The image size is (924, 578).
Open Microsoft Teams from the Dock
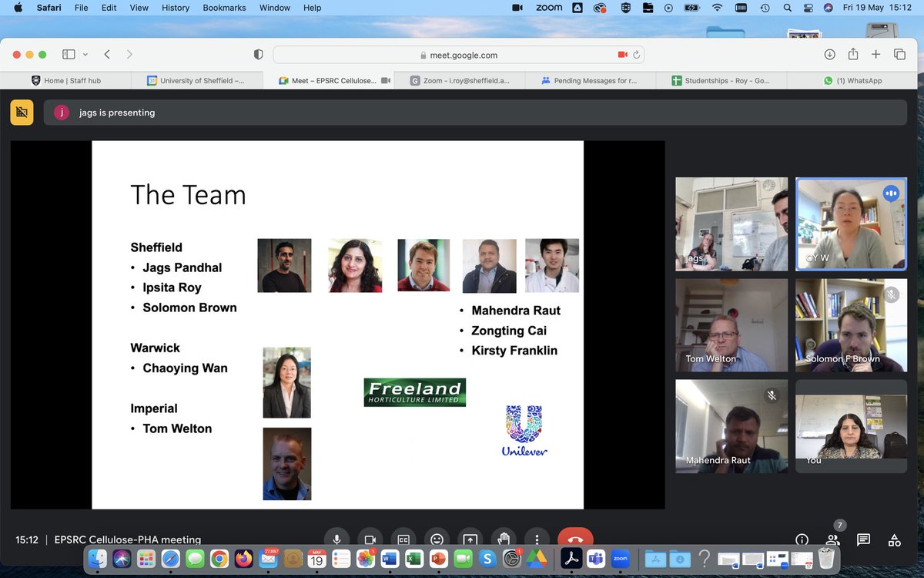click(x=595, y=558)
